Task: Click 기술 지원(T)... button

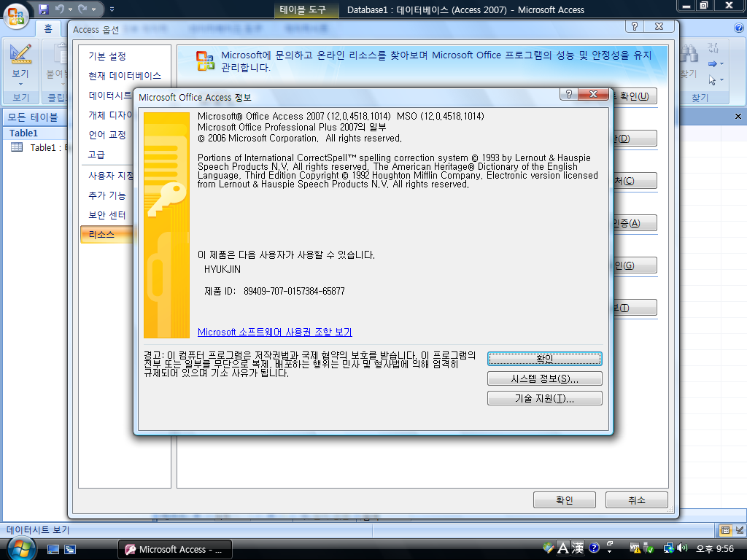Action: click(x=544, y=398)
